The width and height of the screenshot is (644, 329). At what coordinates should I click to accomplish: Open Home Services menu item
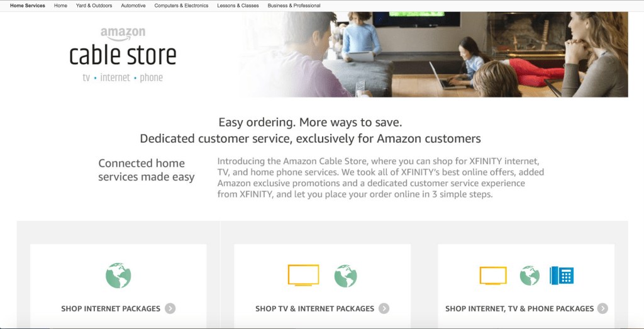click(x=28, y=6)
